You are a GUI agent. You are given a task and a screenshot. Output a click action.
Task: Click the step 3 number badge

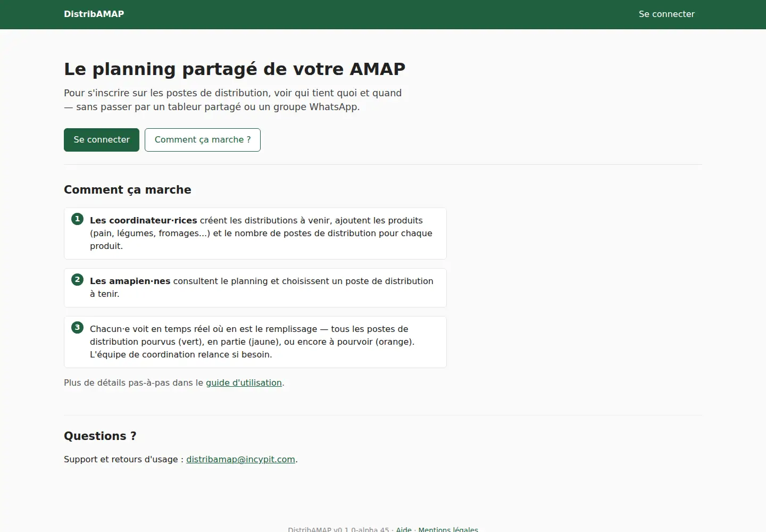[x=77, y=327]
